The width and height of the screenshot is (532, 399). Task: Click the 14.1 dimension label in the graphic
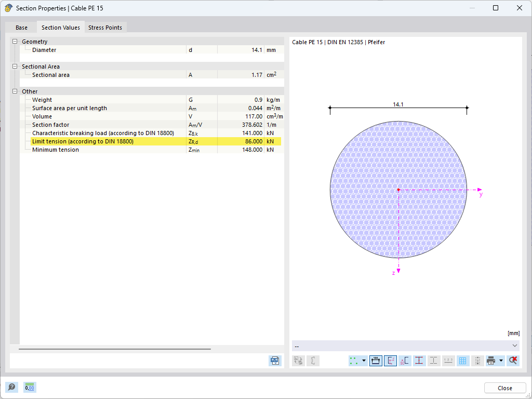click(398, 104)
